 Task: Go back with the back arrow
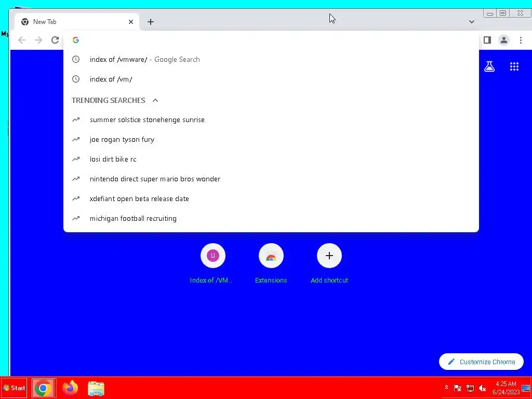[22, 40]
